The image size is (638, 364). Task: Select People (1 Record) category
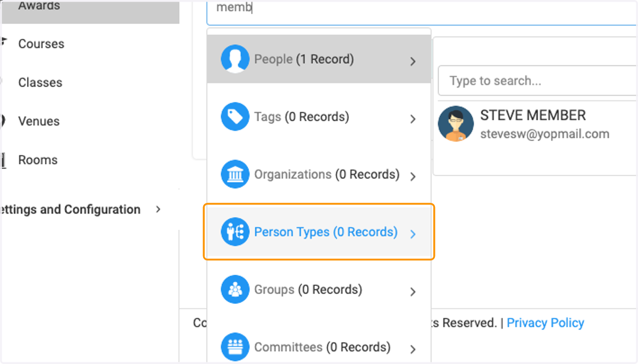tap(319, 59)
